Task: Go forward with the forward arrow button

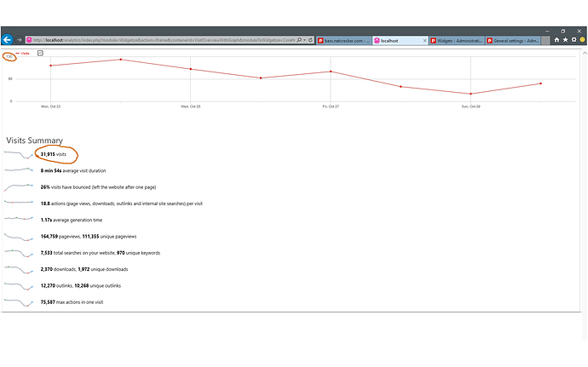Action: point(19,40)
